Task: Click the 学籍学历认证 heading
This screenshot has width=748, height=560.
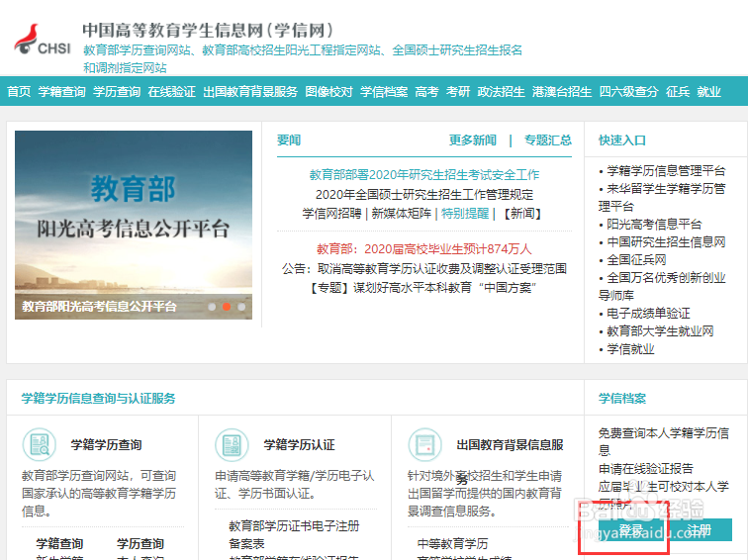Action: 299,444
